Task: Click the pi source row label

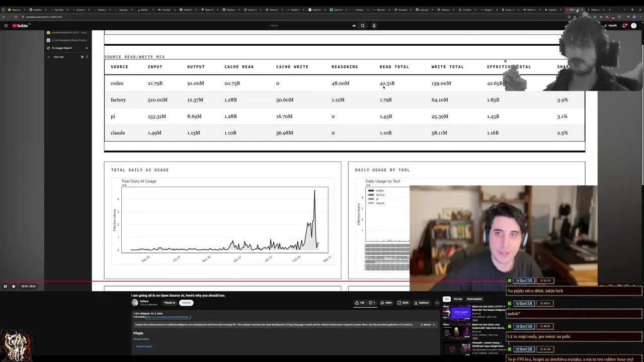Action: [x=113, y=117]
